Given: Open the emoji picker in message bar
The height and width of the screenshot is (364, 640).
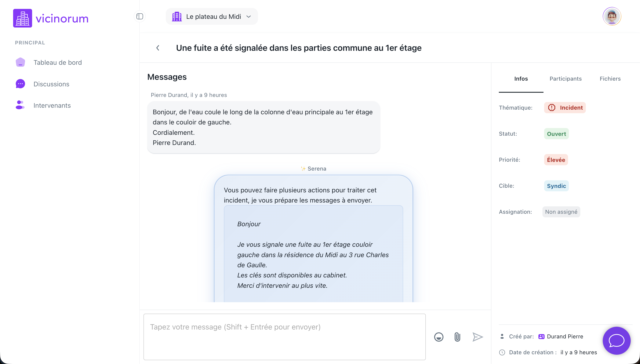Looking at the screenshot, I should (x=439, y=337).
